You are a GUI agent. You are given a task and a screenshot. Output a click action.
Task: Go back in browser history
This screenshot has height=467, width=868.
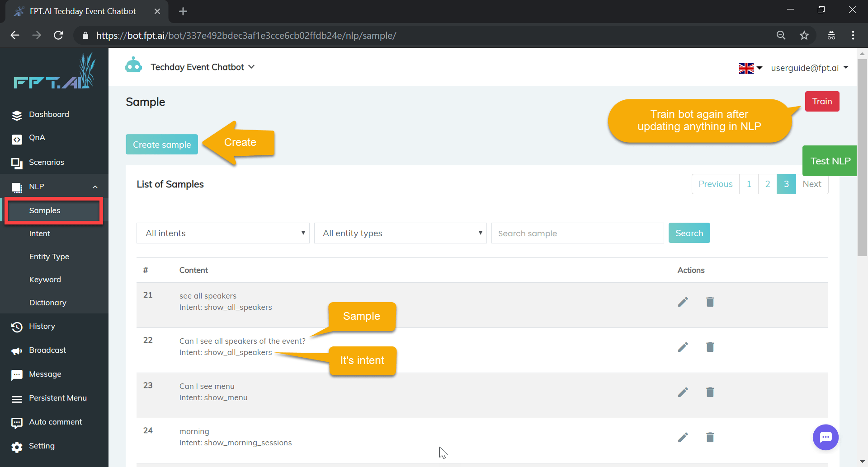pyautogui.click(x=15, y=35)
